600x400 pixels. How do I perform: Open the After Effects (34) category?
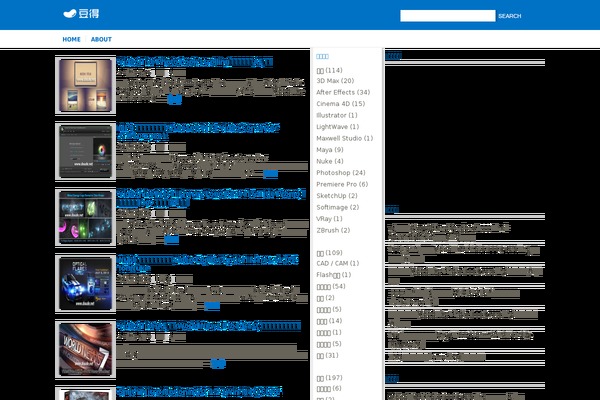343,92
